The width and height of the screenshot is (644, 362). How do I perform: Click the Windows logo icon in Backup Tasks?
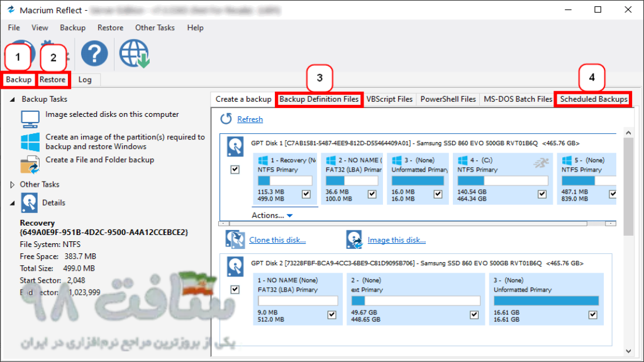[30, 142]
